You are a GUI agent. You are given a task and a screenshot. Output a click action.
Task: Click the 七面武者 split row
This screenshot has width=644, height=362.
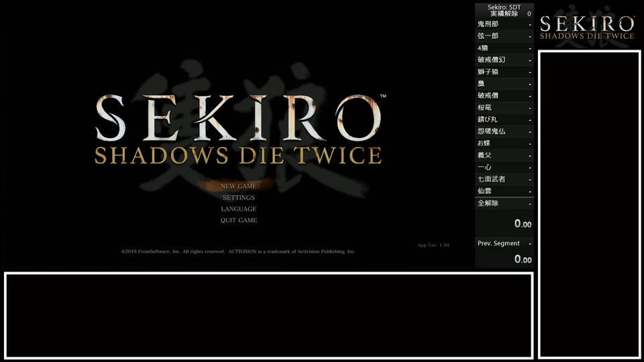(x=504, y=179)
